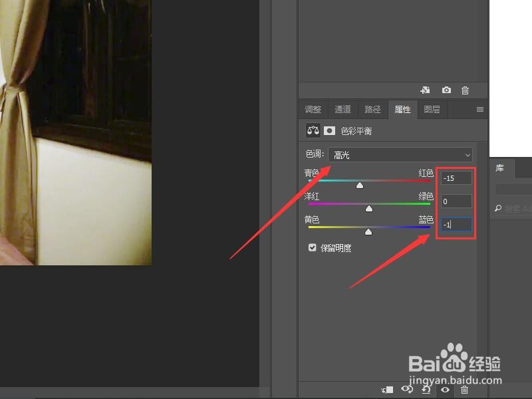
Task: Open the 色调 tone dropdown
Action: (x=399, y=154)
